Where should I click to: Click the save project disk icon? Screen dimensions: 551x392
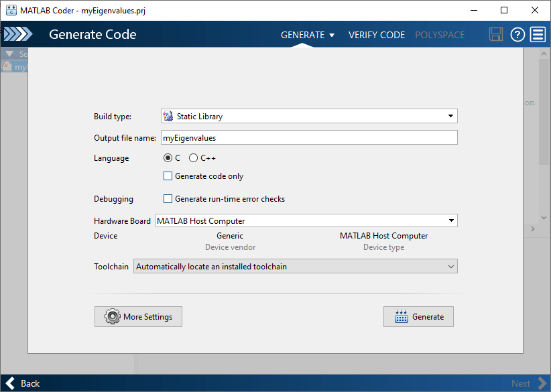tap(496, 35)
